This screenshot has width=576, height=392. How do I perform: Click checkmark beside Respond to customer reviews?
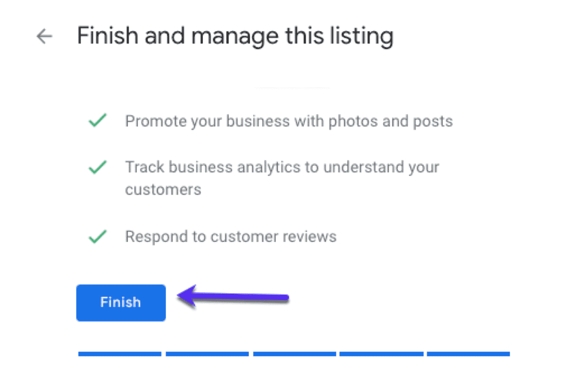98,237
